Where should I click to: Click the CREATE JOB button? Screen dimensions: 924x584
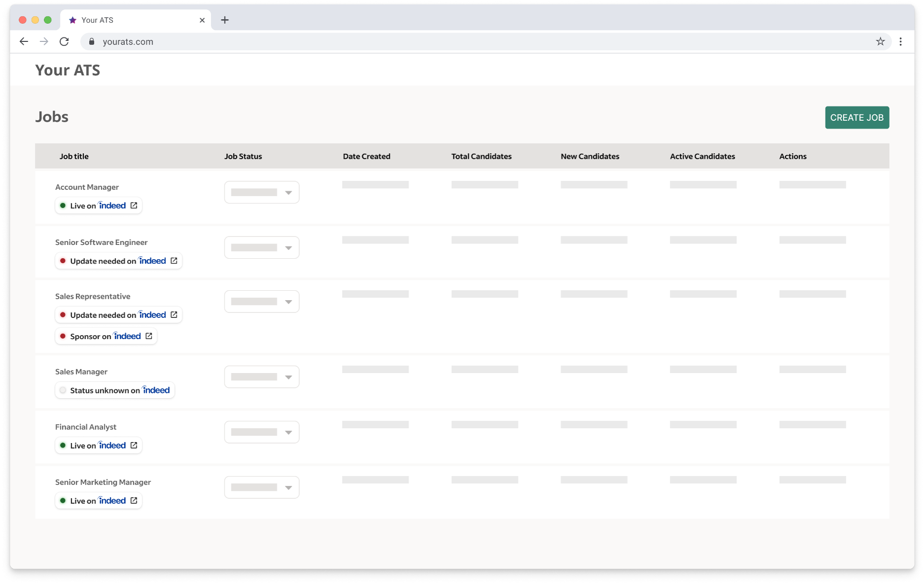point(857,117)
